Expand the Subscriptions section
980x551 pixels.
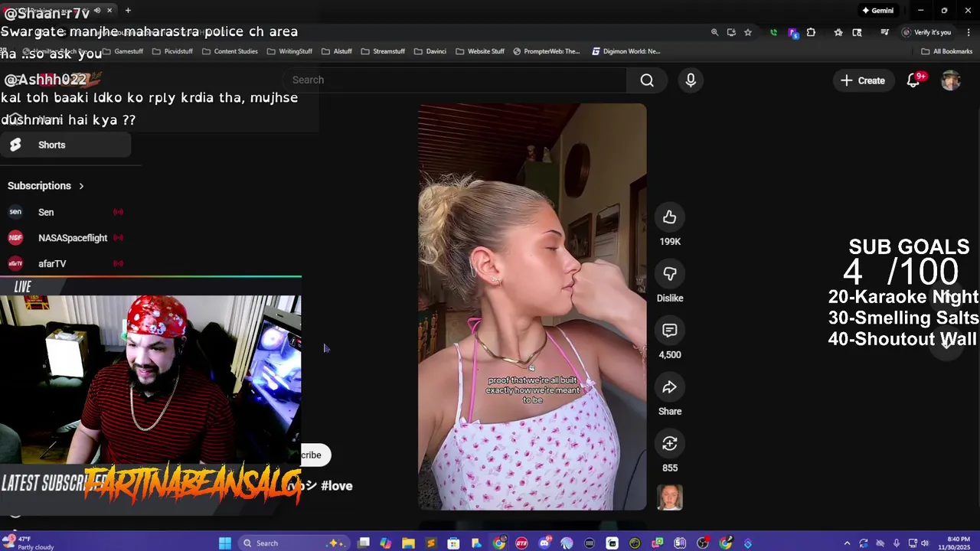46,186
